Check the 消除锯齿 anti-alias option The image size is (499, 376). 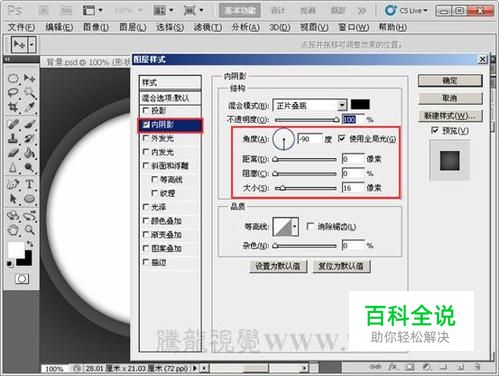[x=310, y=226]
